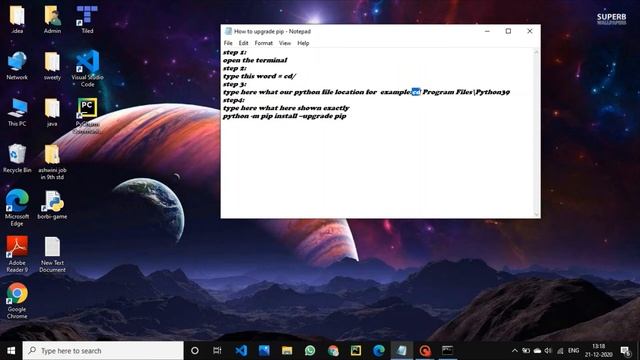Open the Photos app in the taskbar
This screenshot has height=360, width=640.
[264, 351]
